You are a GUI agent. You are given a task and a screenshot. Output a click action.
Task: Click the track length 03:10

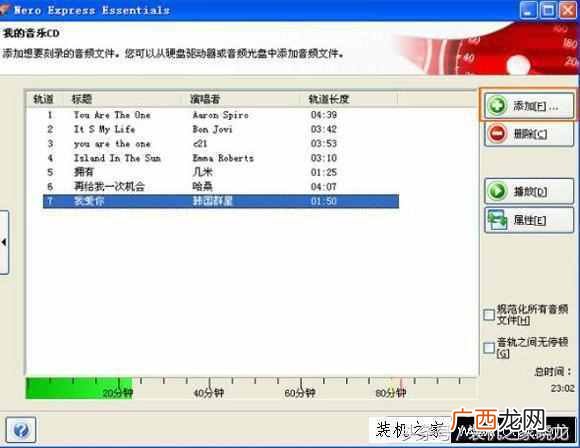click(324, 158)
